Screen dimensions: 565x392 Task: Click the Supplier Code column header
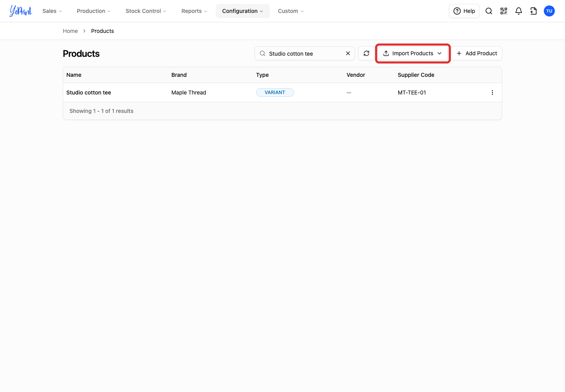pyautogui.click(x=416, y=75)
